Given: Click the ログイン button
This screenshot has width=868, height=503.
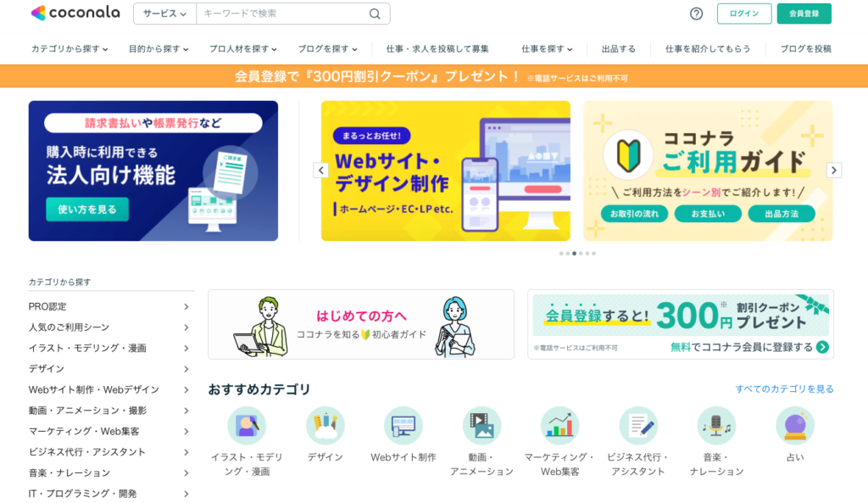Looking at the screenshot, I should pyautogui.click(x=744, y=14).
